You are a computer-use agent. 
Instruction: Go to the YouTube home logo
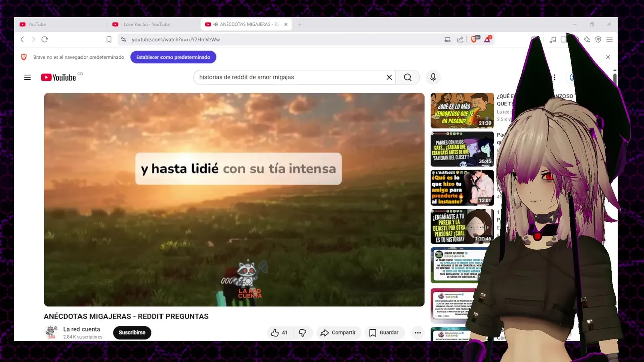tap(58, 77)
